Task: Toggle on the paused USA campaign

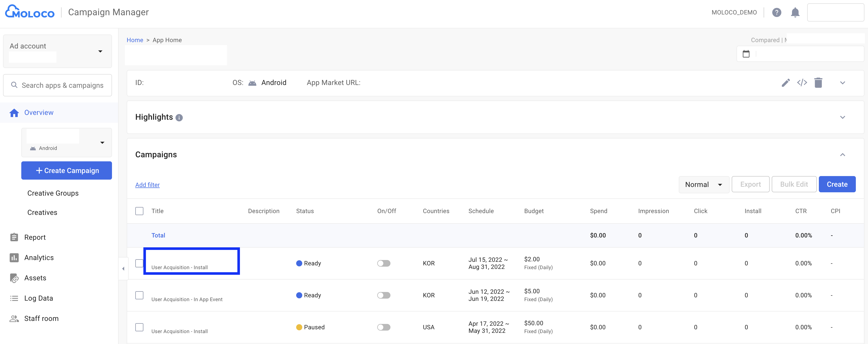Action: (384, 327)
